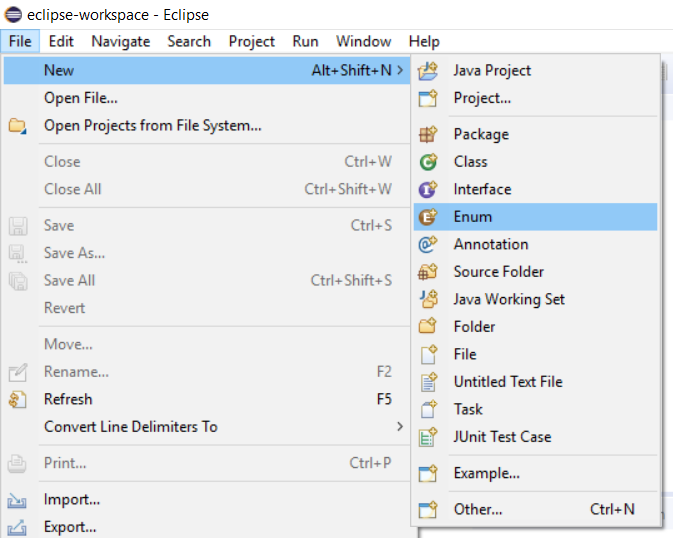Click the Save floppy disk icon
The width and height of the screenshot is (673, 538).
18,226
